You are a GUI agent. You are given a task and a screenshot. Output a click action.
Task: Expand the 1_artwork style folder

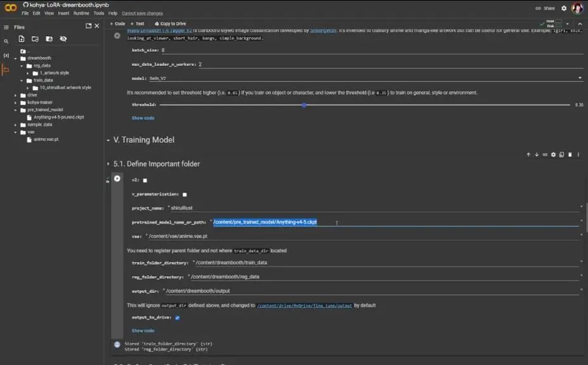coord(28,73)
